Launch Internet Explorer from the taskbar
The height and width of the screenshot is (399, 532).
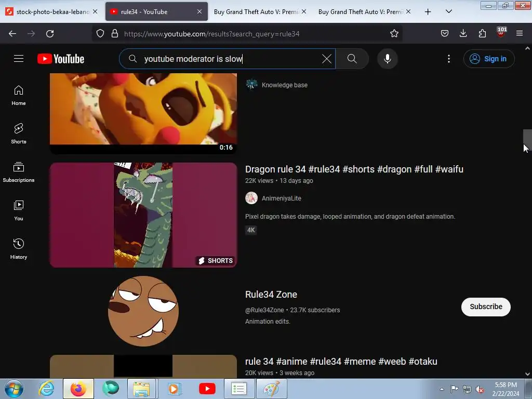pyautogui.click(x=46, y=389)
